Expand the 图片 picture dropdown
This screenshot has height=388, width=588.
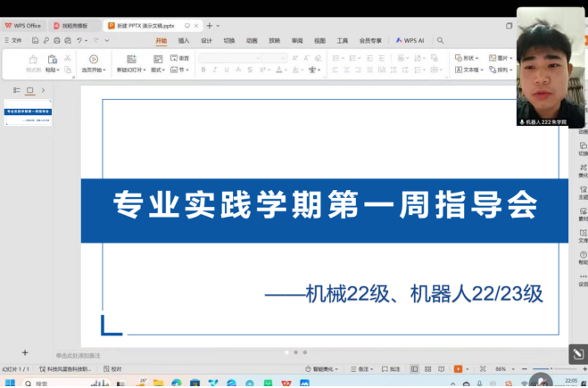point(501,58)
